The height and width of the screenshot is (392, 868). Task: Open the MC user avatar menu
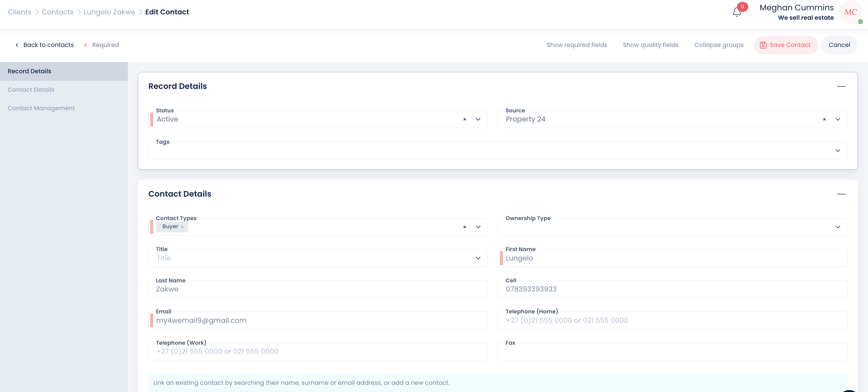click(850, 12)
